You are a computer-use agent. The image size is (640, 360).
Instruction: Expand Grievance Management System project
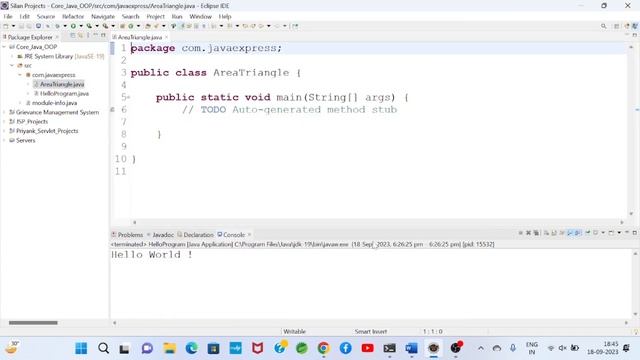point(4,112)
